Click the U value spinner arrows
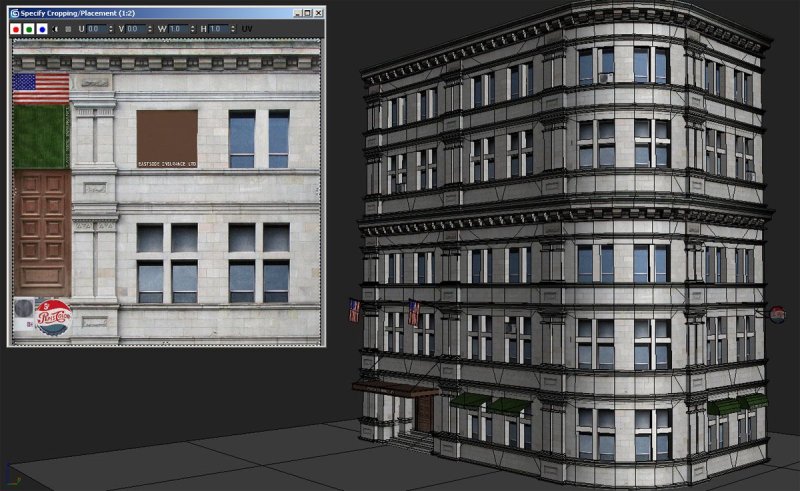800x491 pixels. [112, 29]
